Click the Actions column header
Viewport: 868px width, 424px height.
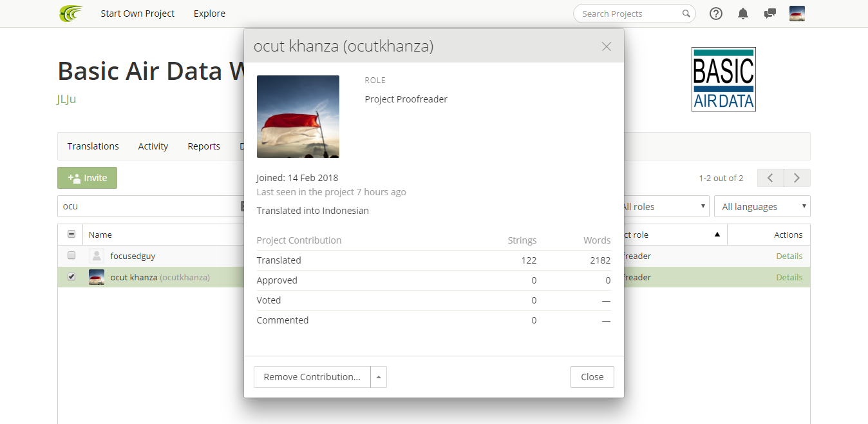click(x=788, y=235)
